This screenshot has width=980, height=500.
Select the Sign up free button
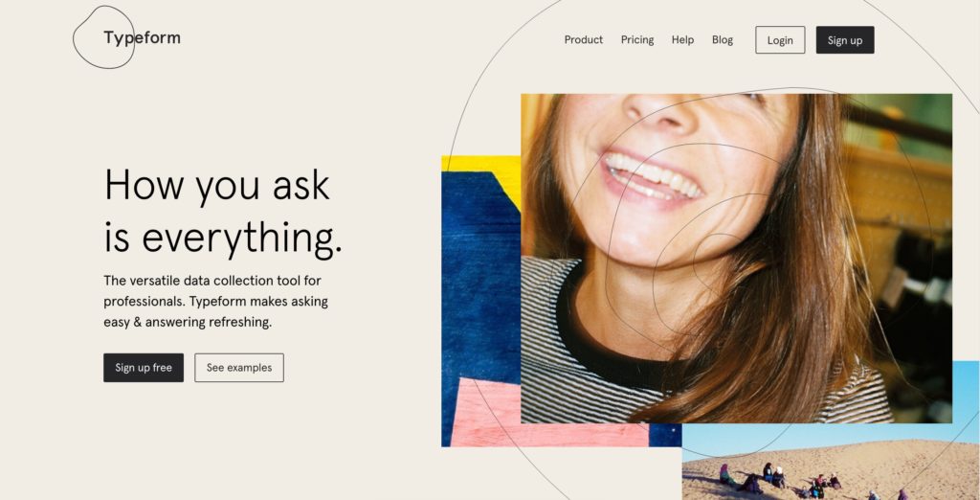(x=144, y=367)
